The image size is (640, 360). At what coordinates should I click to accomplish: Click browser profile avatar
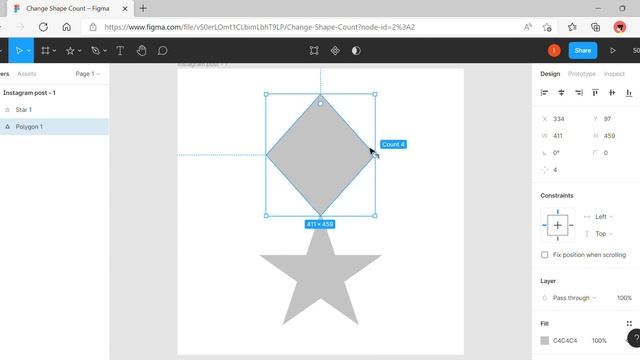620,27
